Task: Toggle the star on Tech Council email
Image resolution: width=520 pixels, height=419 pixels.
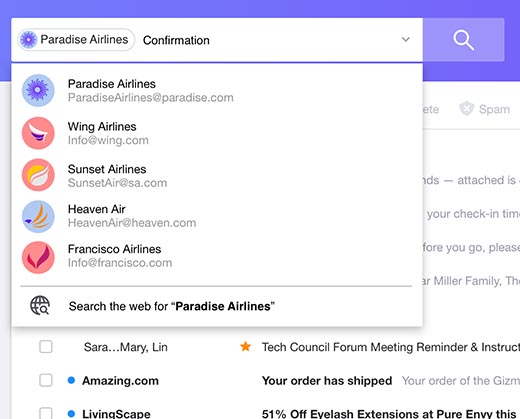Action: 245,347
